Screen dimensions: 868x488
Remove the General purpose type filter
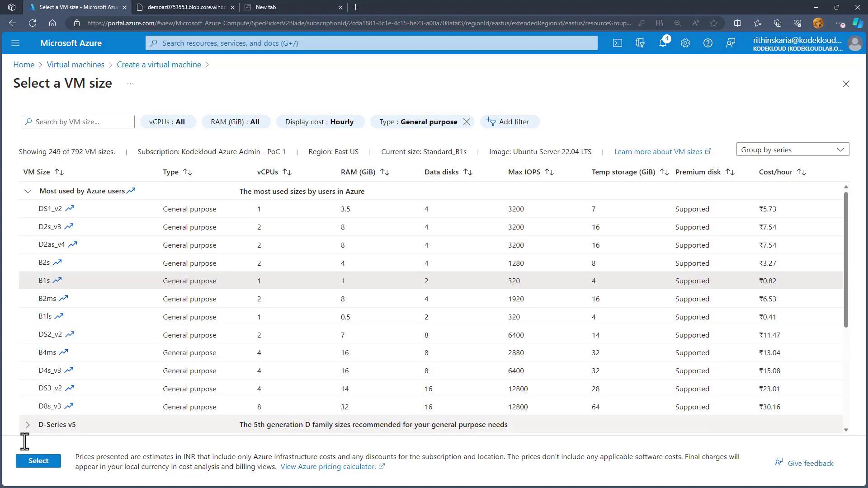(467, 122)
